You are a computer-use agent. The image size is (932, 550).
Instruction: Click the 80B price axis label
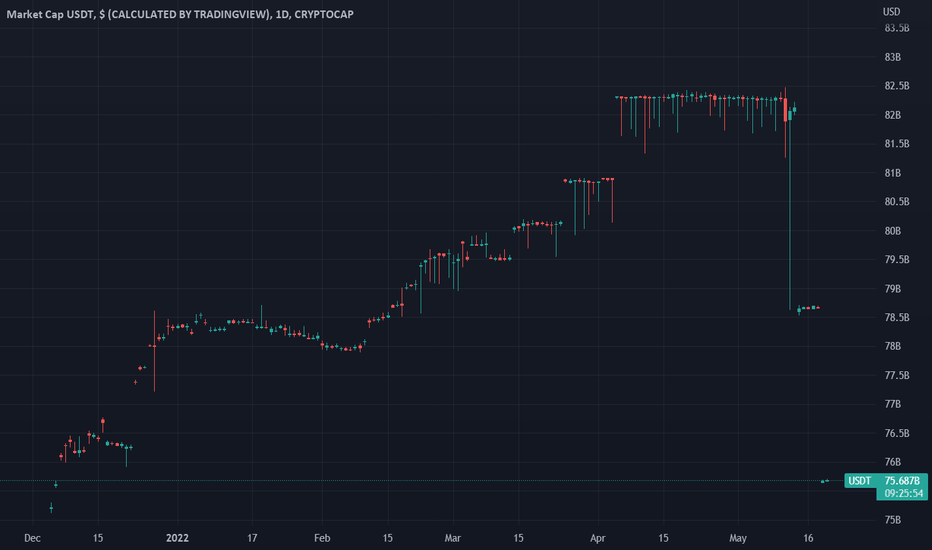point(892,231)
